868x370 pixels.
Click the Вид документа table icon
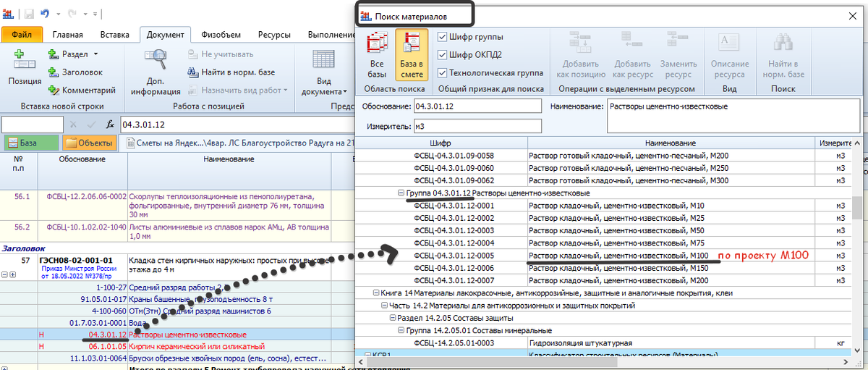click(323, 60)
